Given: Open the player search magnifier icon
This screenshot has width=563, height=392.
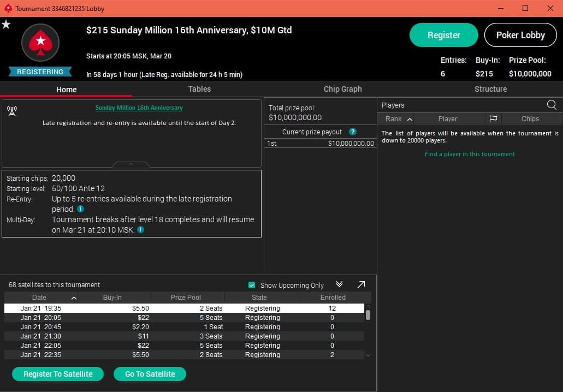Looking at the screenshot, I should pos(552,105).
